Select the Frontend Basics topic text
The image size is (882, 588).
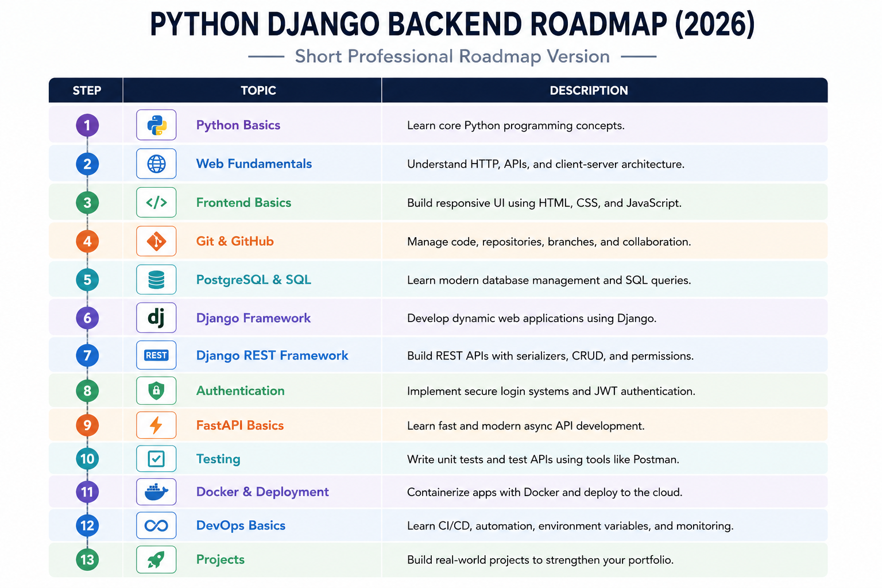point(243,203)
